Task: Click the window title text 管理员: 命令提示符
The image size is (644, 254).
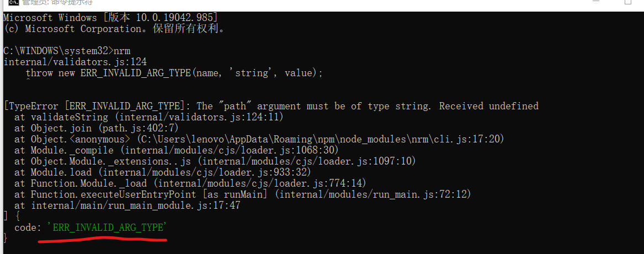Action: (x=57, y=2)
